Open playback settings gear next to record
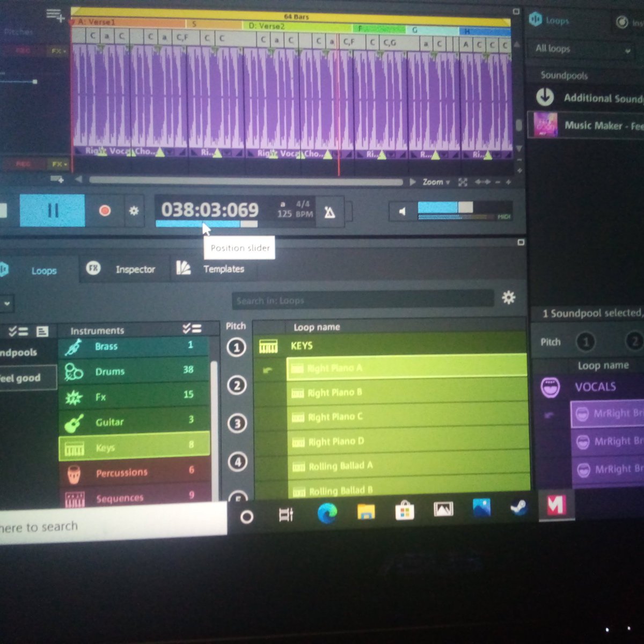Image resolution: width=644 pixels, height=644 pixels. (x=134, y=211)
